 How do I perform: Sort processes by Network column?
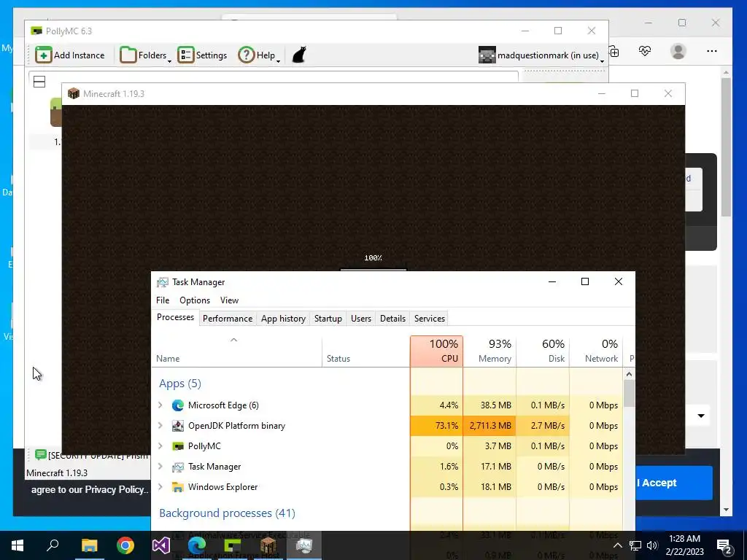click(x=597, y=351)
